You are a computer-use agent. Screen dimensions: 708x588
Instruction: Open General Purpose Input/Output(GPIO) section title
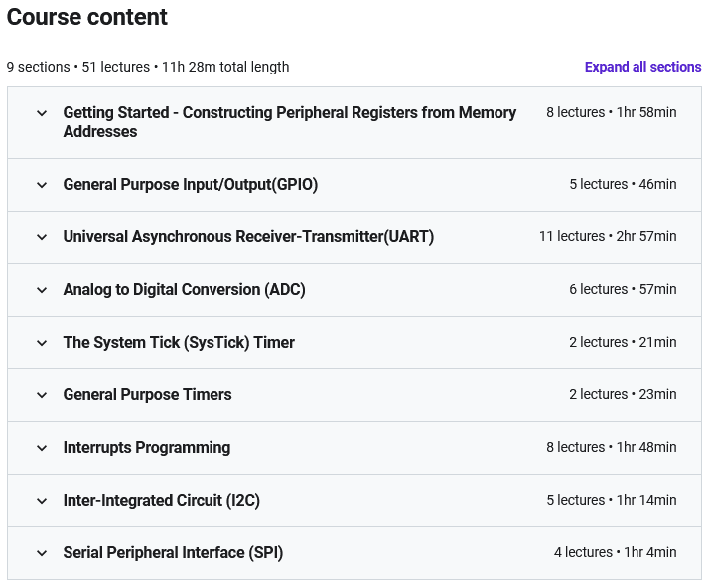pyautogui.click(x=191, y=185)
